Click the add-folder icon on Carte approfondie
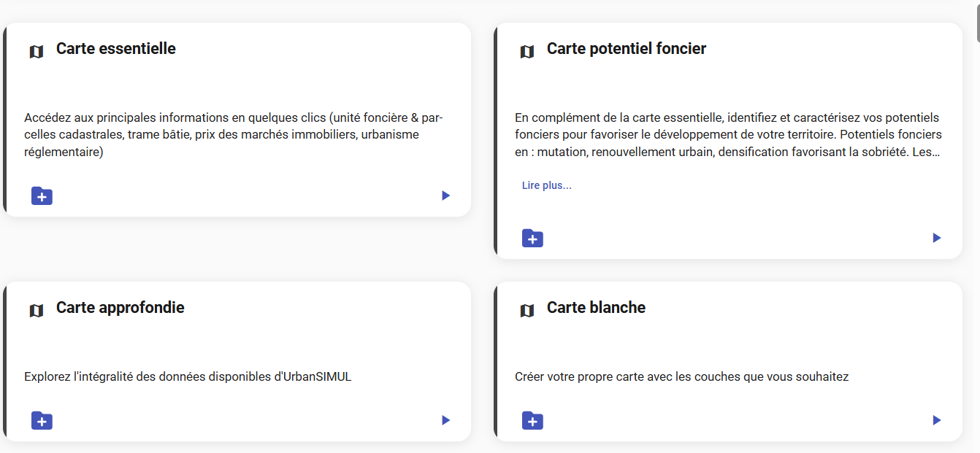The image size is (980, 453). 42,421
